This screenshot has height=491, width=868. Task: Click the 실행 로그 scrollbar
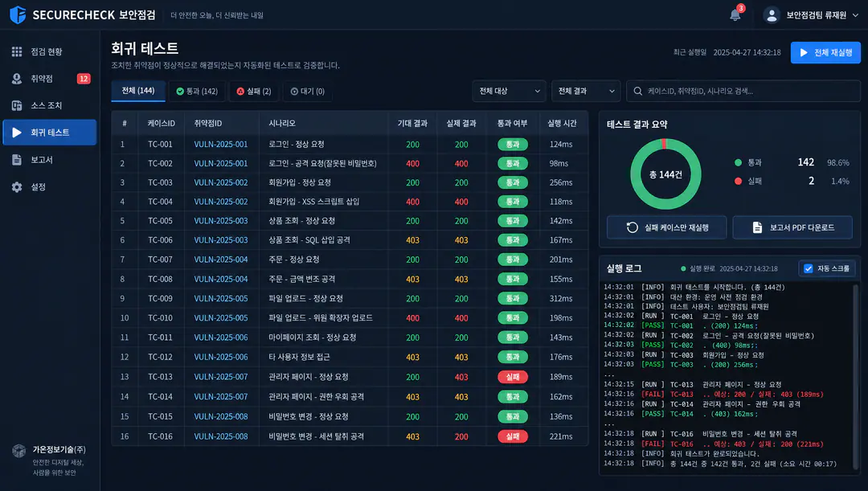coord(856,375)
